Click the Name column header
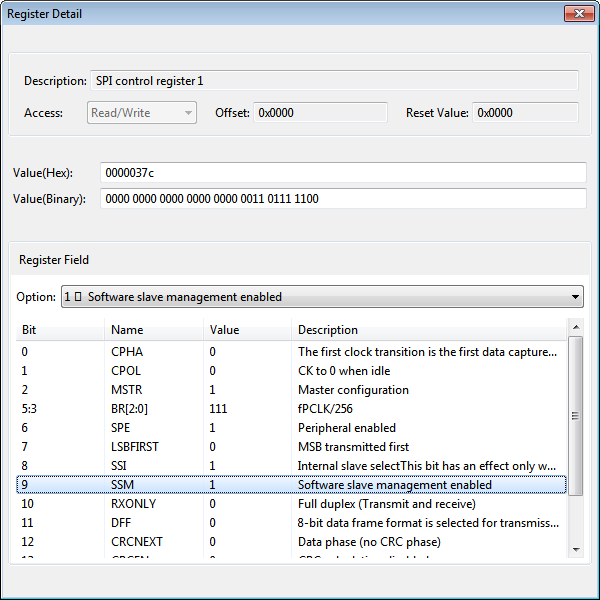Image resolution: width=600 pixels, height=600 pixels. 154,329
